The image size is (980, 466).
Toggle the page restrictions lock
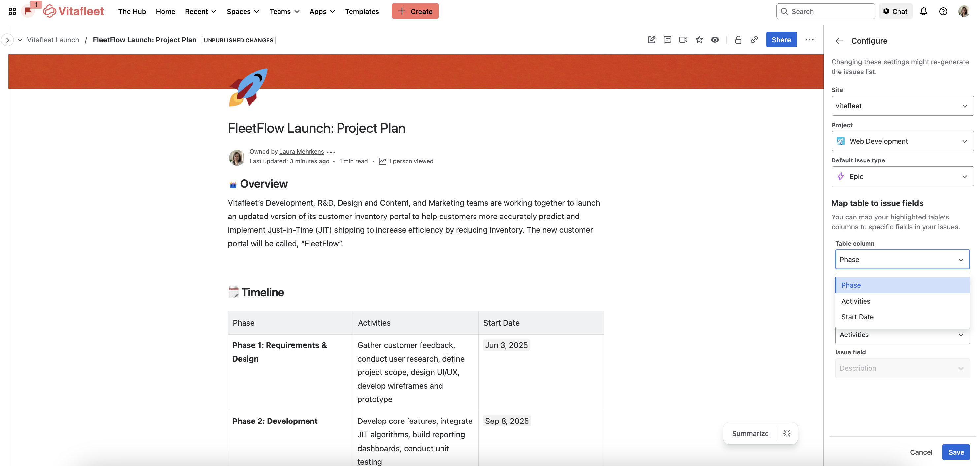point(738,40)
